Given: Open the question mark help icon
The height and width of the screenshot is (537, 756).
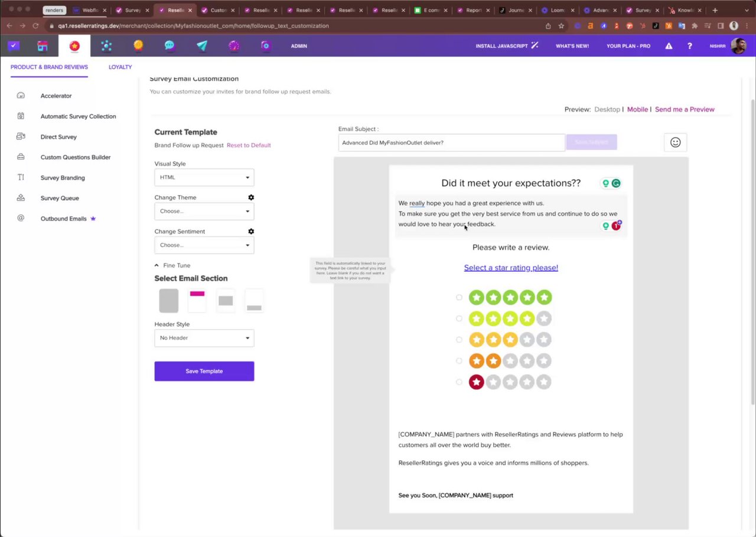Looking at the screenshot, I should (689, 46).
